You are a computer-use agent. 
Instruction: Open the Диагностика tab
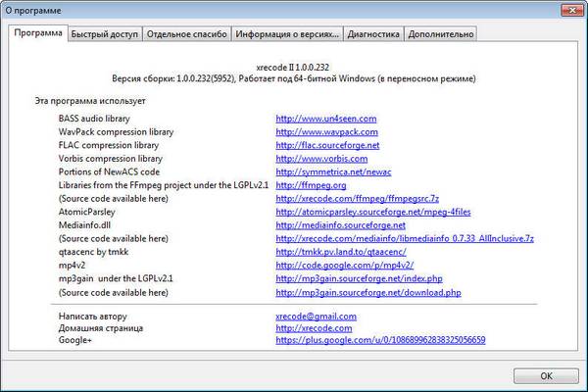click(373, 34)
